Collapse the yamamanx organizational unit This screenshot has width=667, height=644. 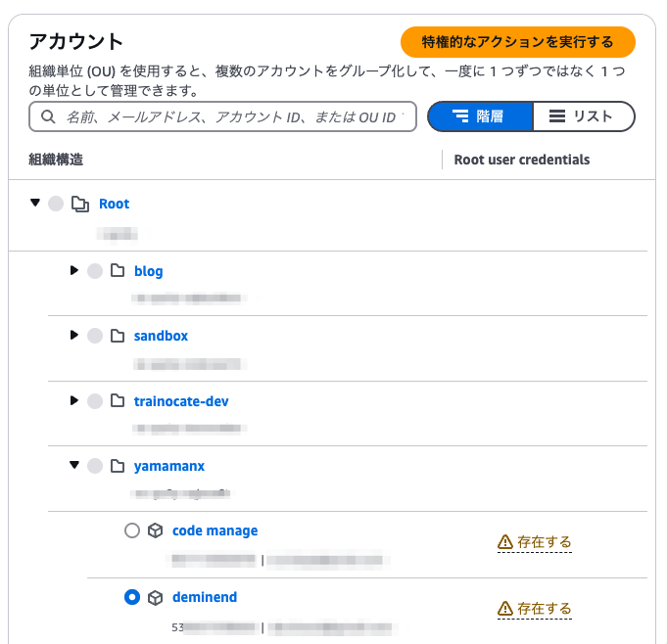pos(74,465)
